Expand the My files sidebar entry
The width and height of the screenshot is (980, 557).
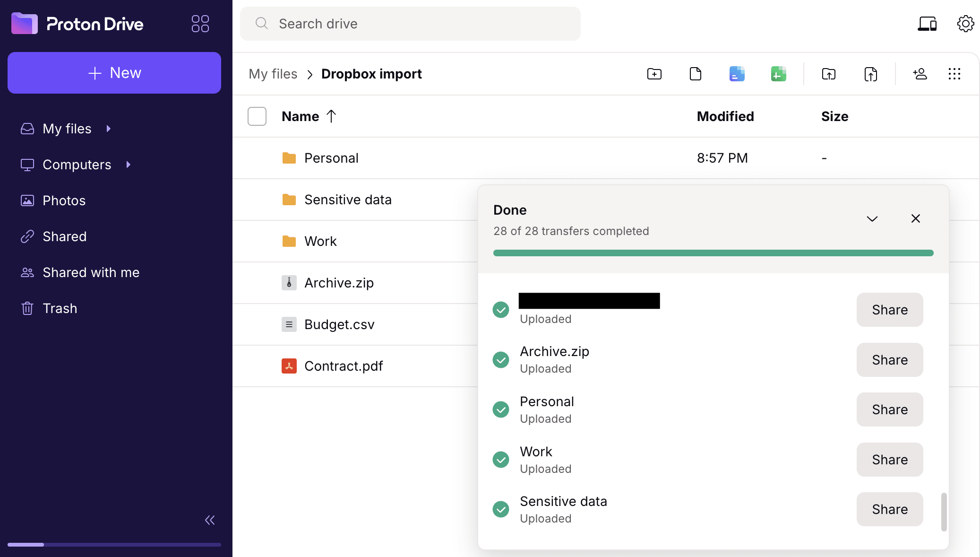pyautogui.click(x=108, y=128)
